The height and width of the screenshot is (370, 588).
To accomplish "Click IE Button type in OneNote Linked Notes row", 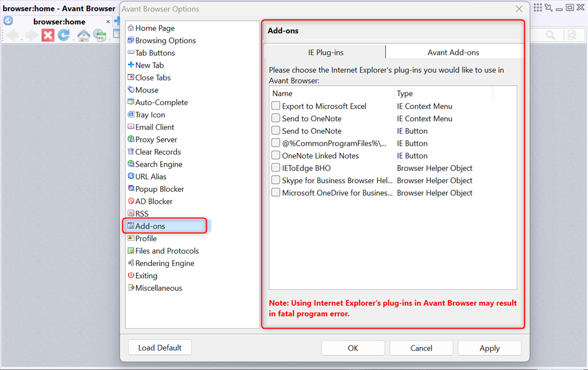I will click(412, 156).
